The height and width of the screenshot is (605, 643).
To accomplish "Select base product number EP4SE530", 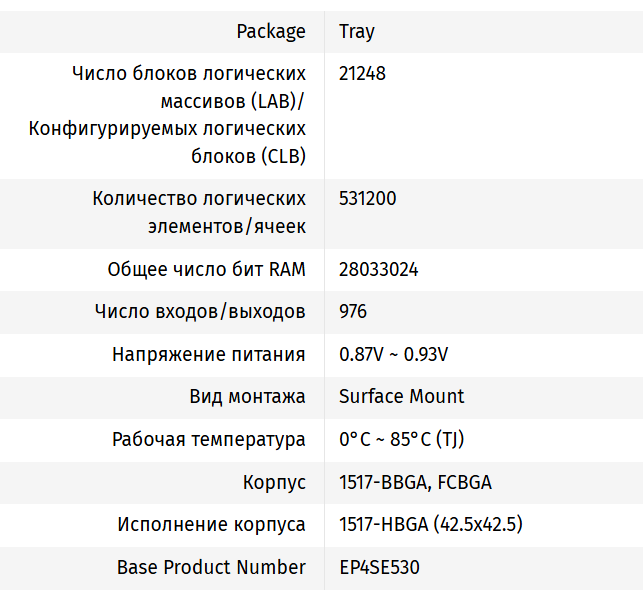I will 379,567.
